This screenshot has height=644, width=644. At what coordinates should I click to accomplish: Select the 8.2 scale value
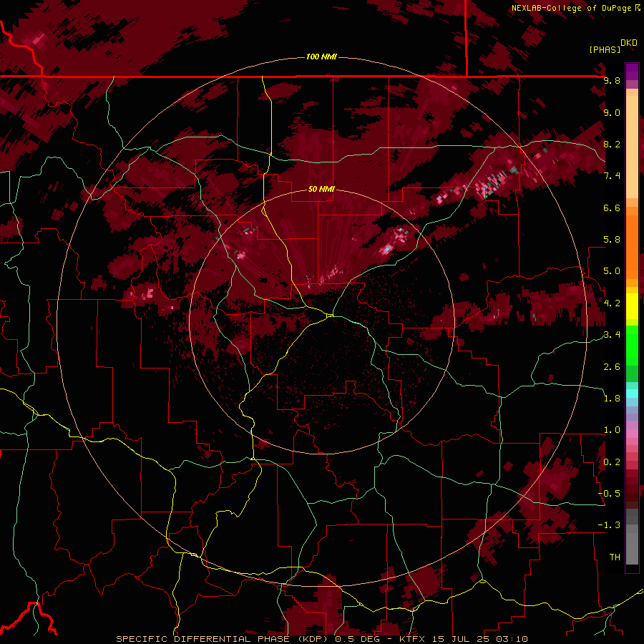pyautogui.click(x=612, y=144)
